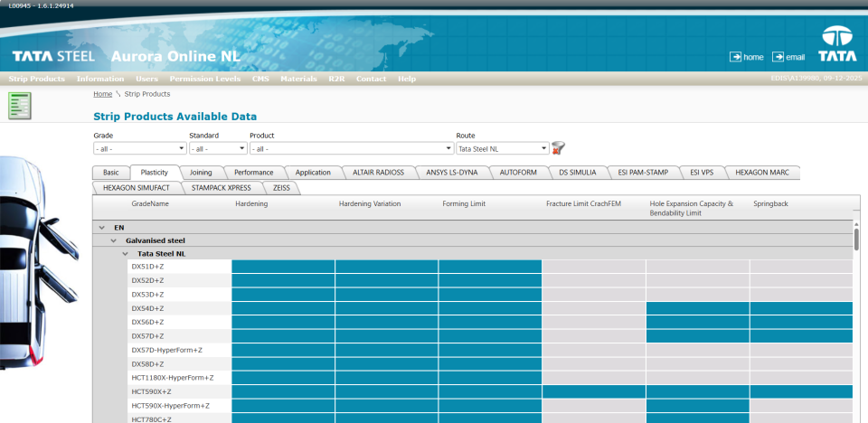Image resolution: width=868 pixels, height=423 pixels.
Task: Click the green document icon on the left
Action: coord(20,105)
